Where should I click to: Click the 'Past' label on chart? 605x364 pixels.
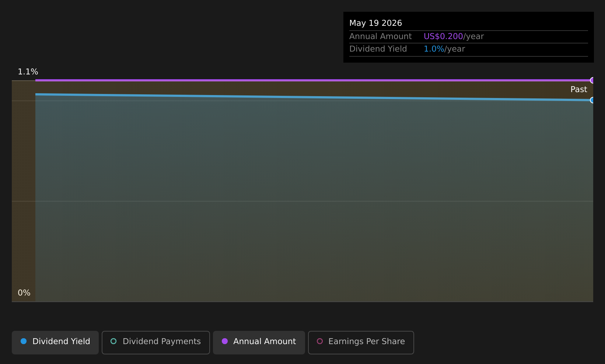(x=578, y=90)
